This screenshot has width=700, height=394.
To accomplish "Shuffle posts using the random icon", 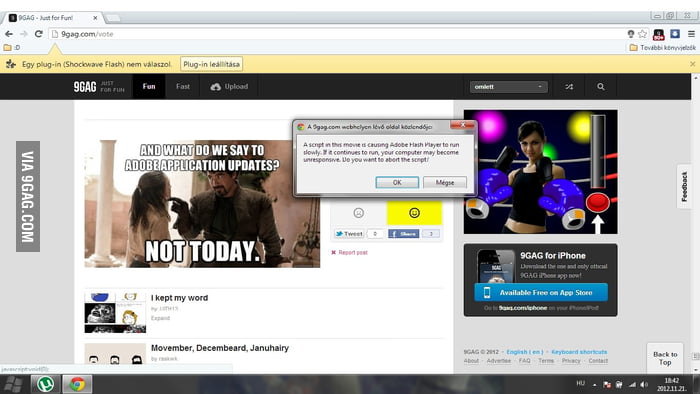I will coord(569,87).
